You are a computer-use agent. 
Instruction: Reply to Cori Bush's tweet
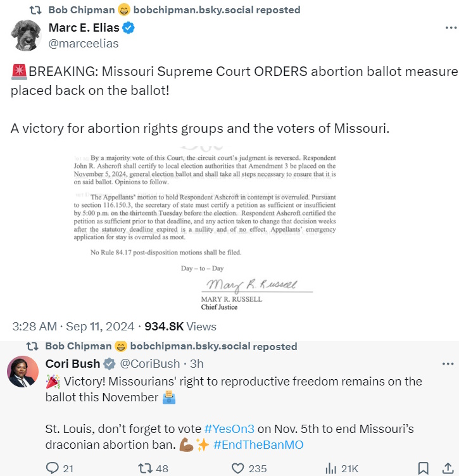pos(53,468)
